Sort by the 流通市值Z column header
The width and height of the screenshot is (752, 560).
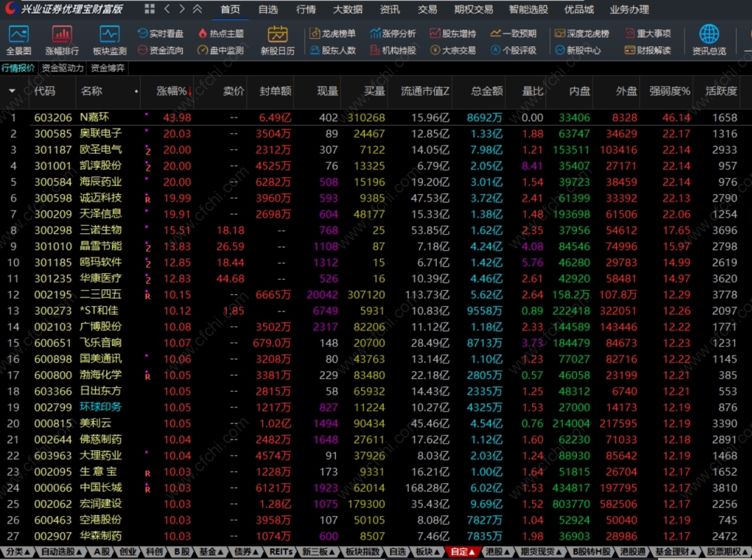425,90
